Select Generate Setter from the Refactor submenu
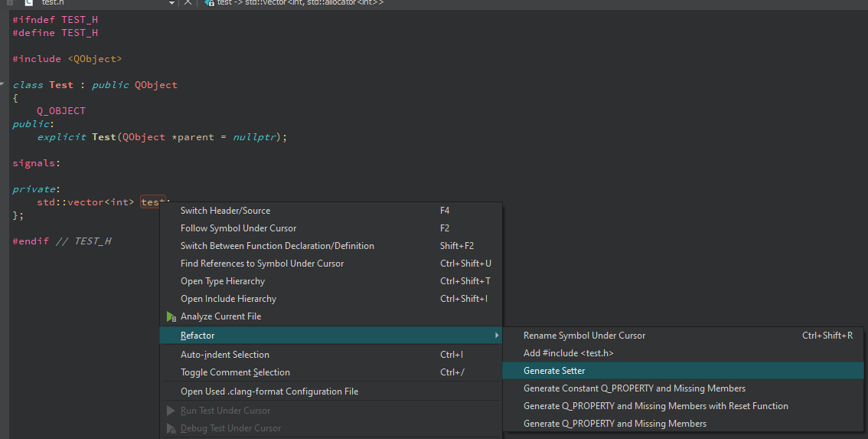 [x=554, y=371]
